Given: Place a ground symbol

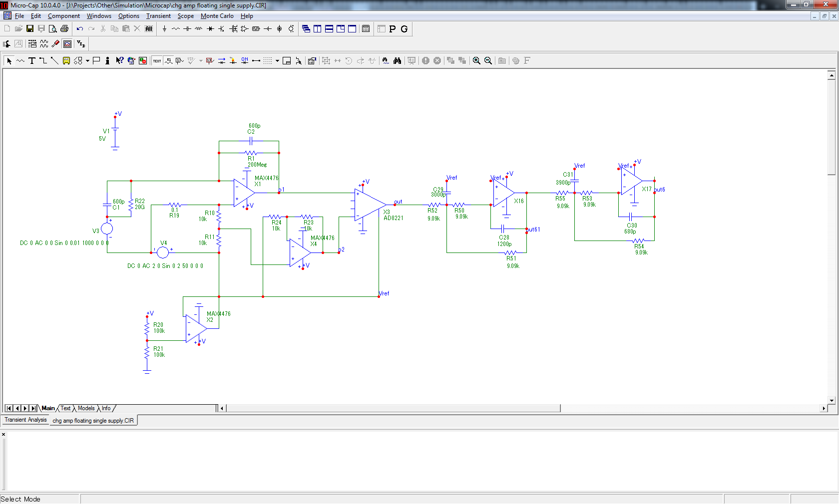Looking at the screenshot, I should pyautogui.click(x=164, y=29).
